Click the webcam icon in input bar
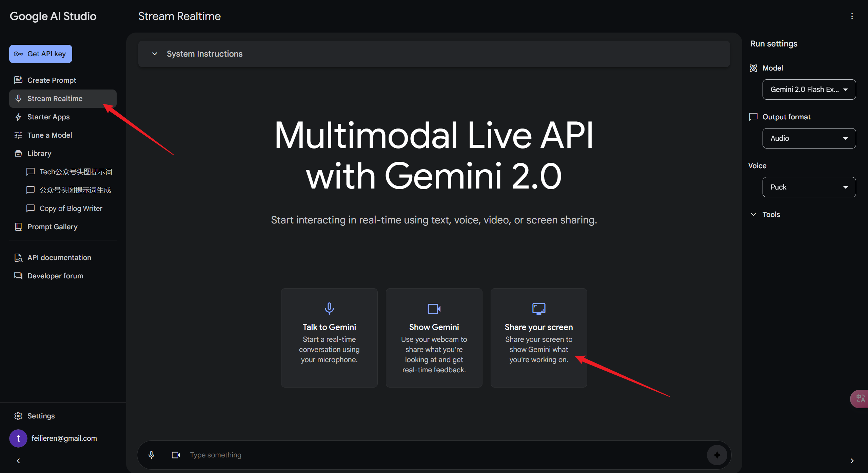This screenshot has width=868, height=473. click(x=176, y=455)
